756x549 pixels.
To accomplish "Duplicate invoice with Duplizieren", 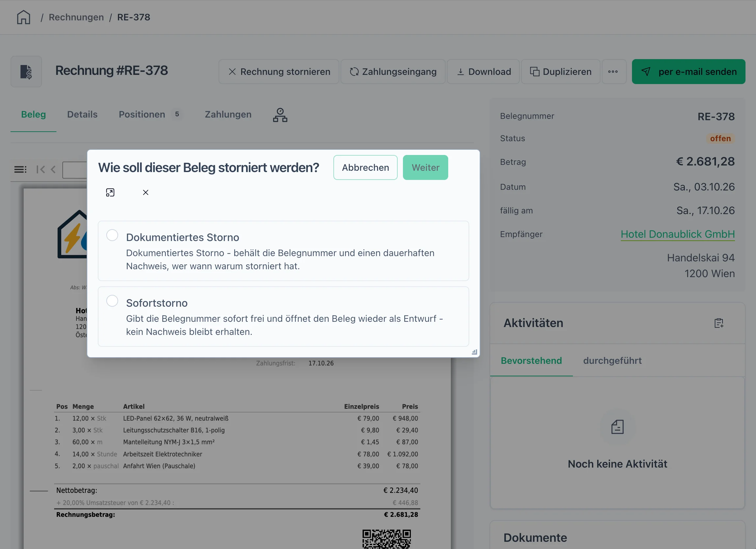I will (560, 71).
